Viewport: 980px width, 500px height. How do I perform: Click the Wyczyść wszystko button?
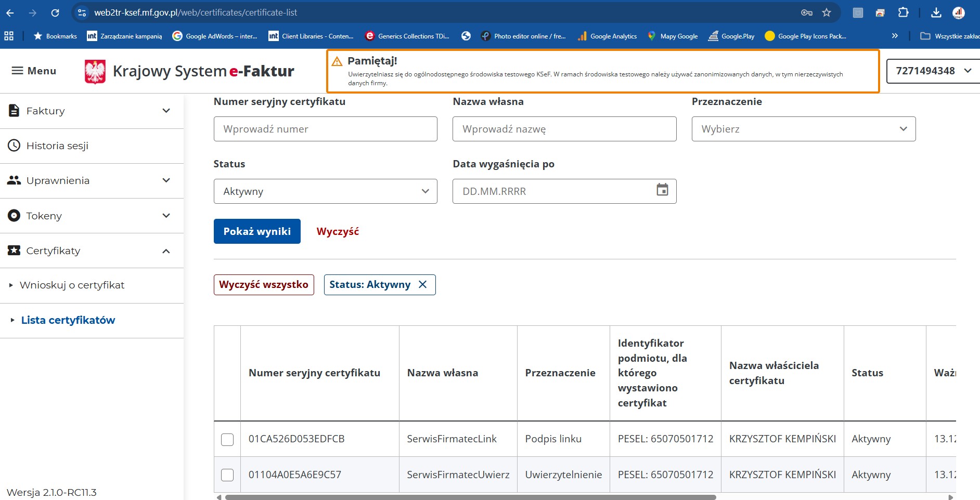tap(264, 284)
